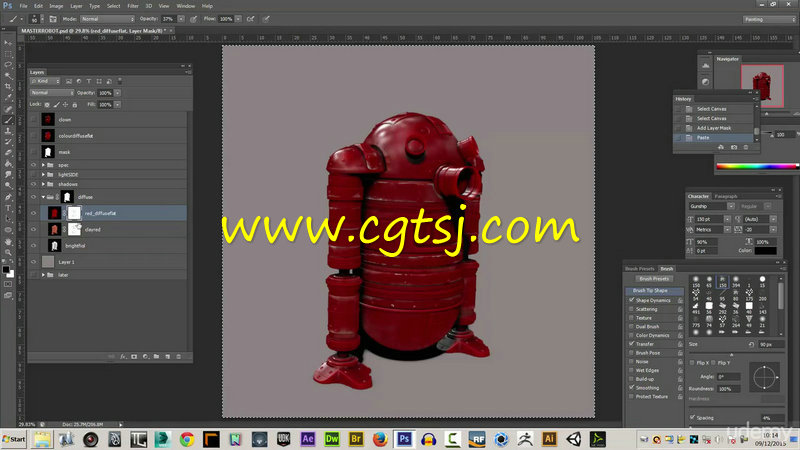800x450 pixels.
Task: Select the Paste history state
Action: (714, 138)
